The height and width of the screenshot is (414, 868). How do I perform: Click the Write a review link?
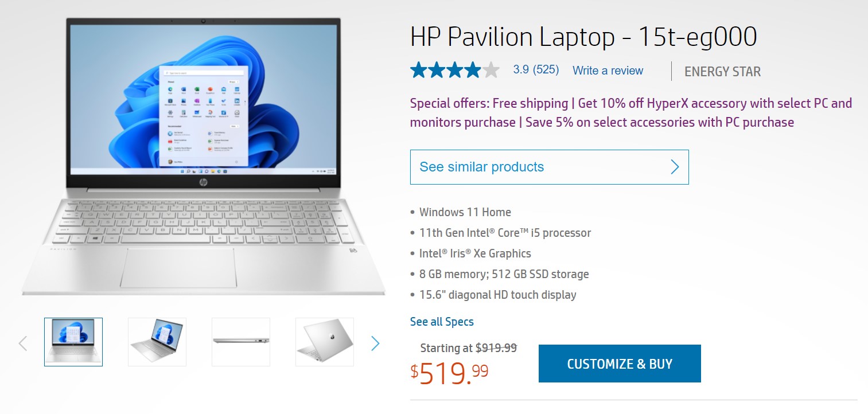click(x=608, y=71)
